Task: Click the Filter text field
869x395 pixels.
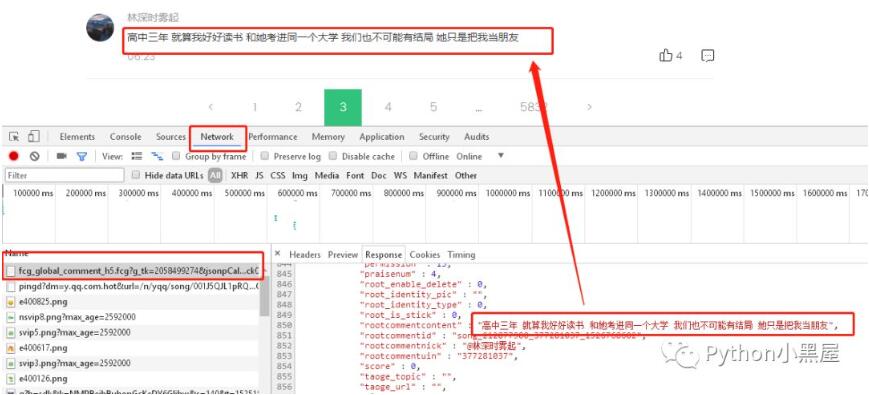Action: point(65,176)
